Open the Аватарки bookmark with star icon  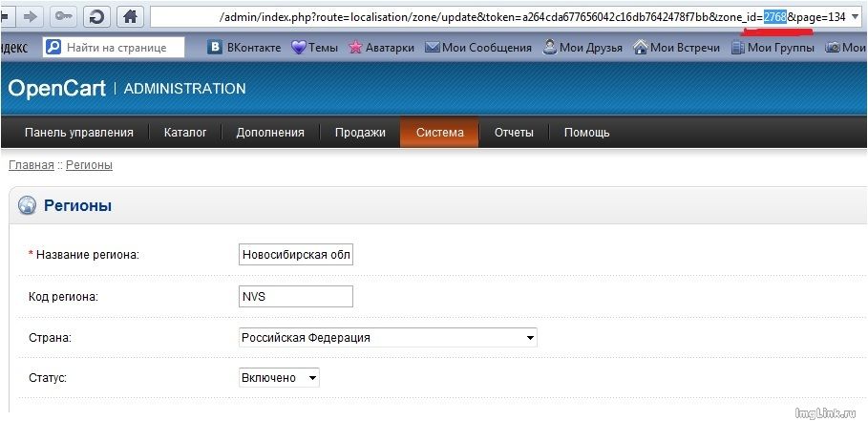tap(381, 48)
